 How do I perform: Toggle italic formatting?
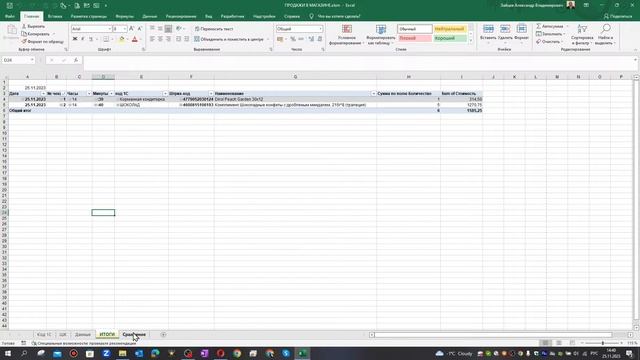[83, 39]
